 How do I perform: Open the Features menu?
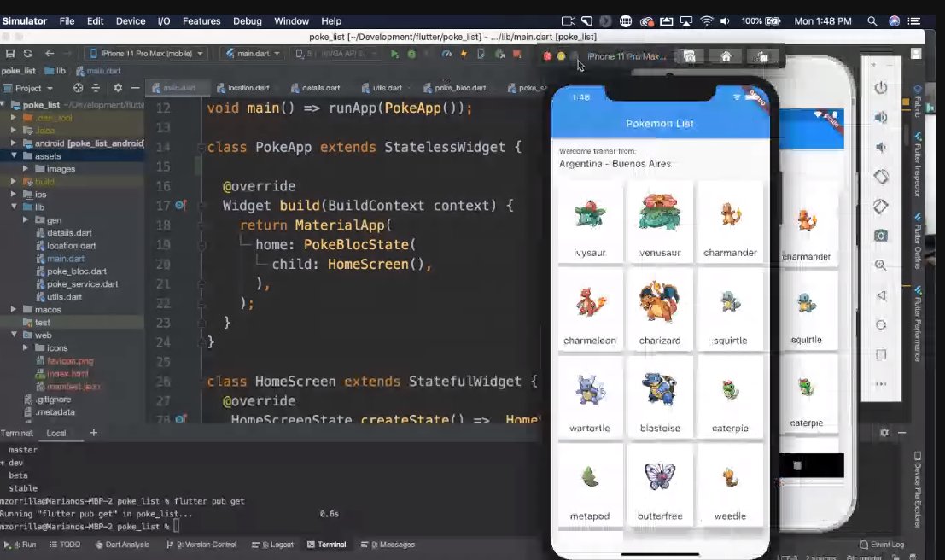pos(201,21)
